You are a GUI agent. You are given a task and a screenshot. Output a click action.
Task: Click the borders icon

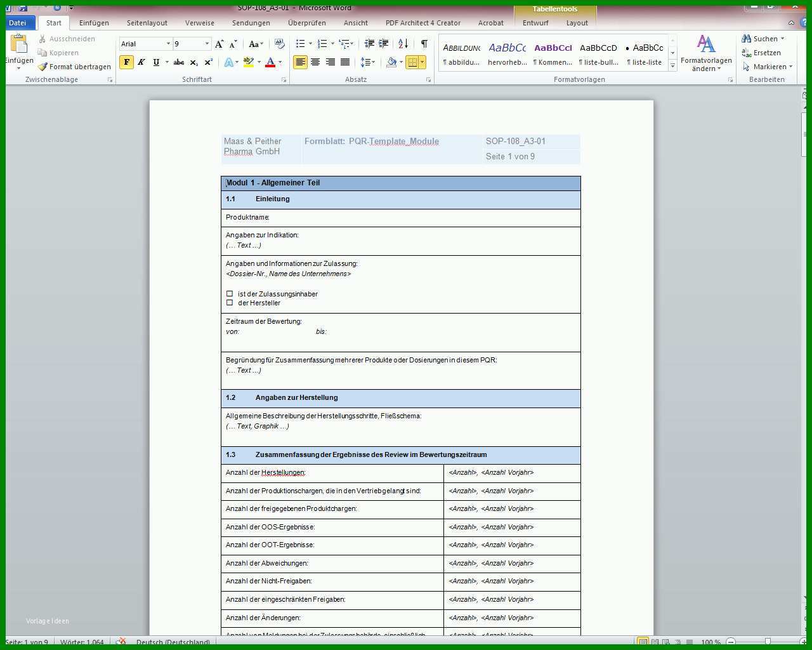[412, 62]
